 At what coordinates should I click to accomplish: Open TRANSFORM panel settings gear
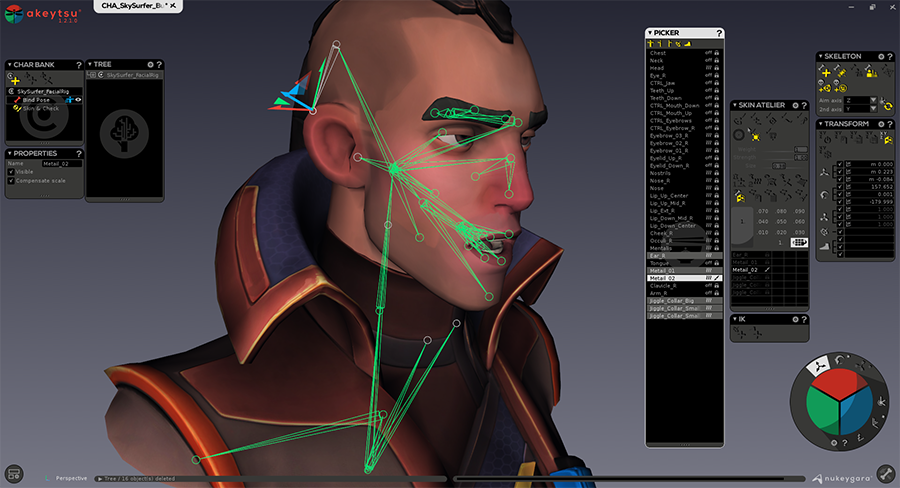point(881,123)
